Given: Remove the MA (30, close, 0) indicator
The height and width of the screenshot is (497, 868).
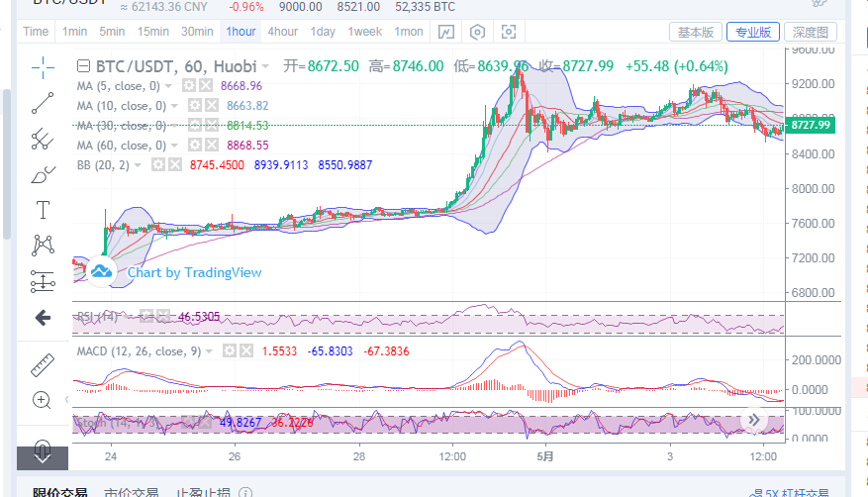Looking at the screenshot, I should 212,126.
